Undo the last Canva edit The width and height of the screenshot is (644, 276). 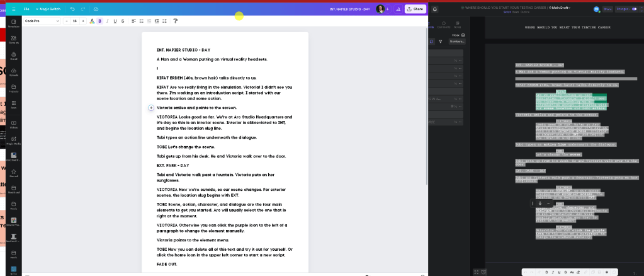(x=72, y=9)
